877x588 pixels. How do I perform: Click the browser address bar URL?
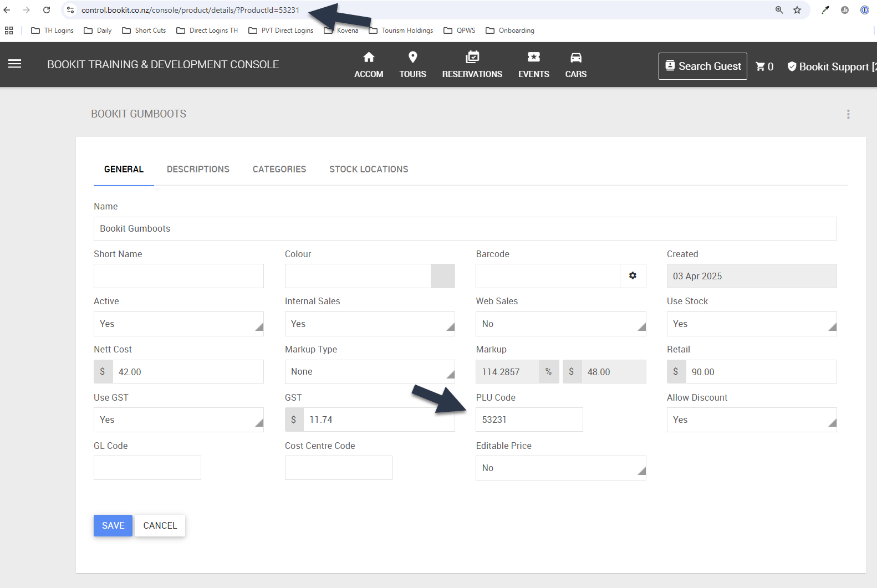tap(190, 10)
